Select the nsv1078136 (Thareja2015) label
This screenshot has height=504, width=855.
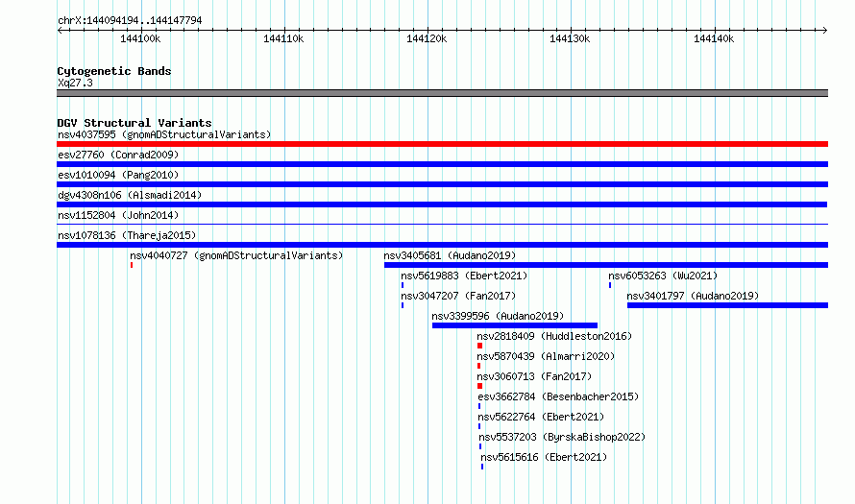127,235
